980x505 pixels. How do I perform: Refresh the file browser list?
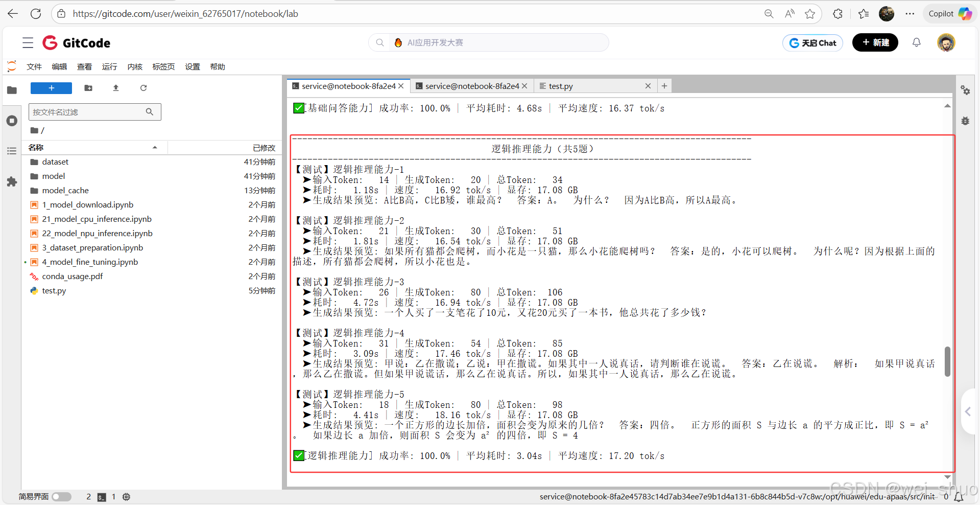coord(144,88)
